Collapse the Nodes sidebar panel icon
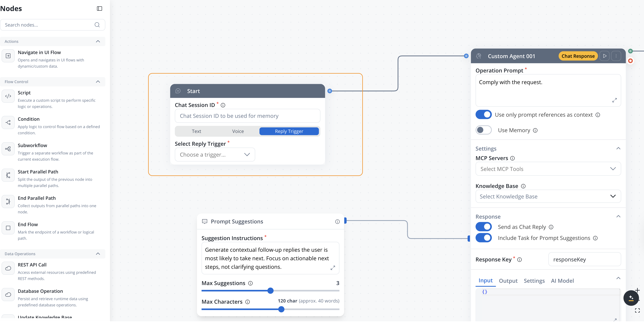 [99, 9]
